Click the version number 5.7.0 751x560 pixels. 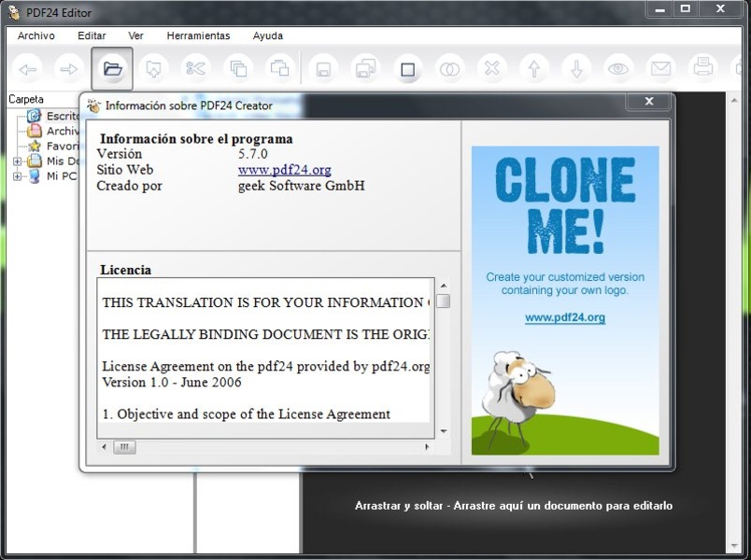(x=253, y=154)
